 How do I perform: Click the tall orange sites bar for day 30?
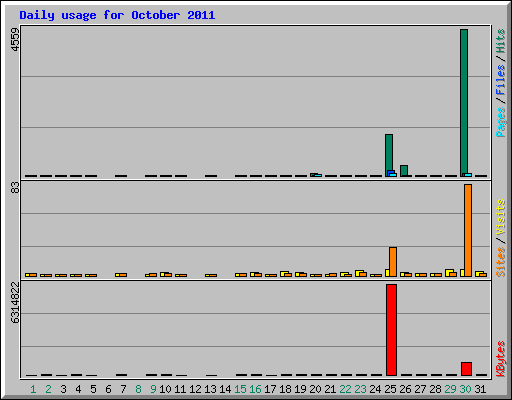click(468, 230)
